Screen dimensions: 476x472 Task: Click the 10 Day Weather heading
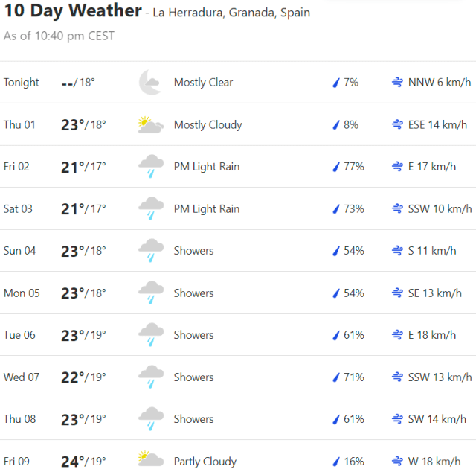coord(72,11)
